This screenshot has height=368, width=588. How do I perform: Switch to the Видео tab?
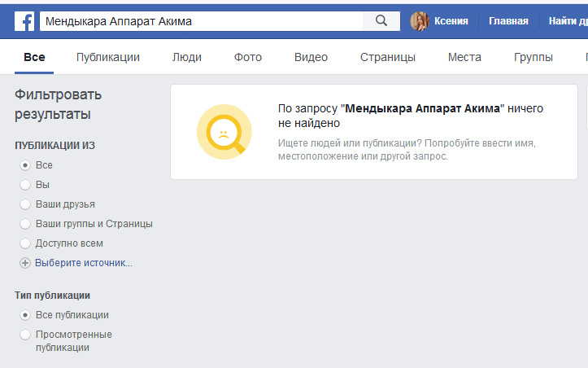[311, 57]
